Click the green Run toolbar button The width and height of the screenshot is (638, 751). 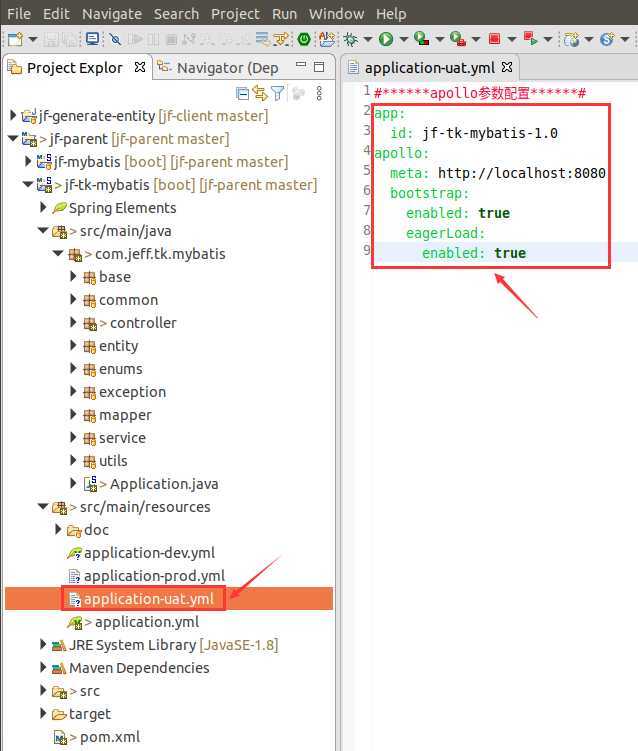(x=386, y=39)
